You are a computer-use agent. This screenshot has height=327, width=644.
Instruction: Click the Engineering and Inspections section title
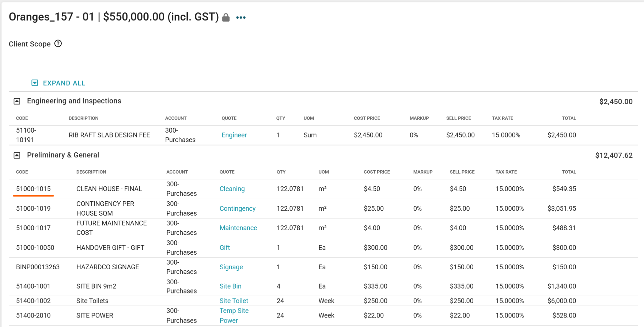pos(74,101)
